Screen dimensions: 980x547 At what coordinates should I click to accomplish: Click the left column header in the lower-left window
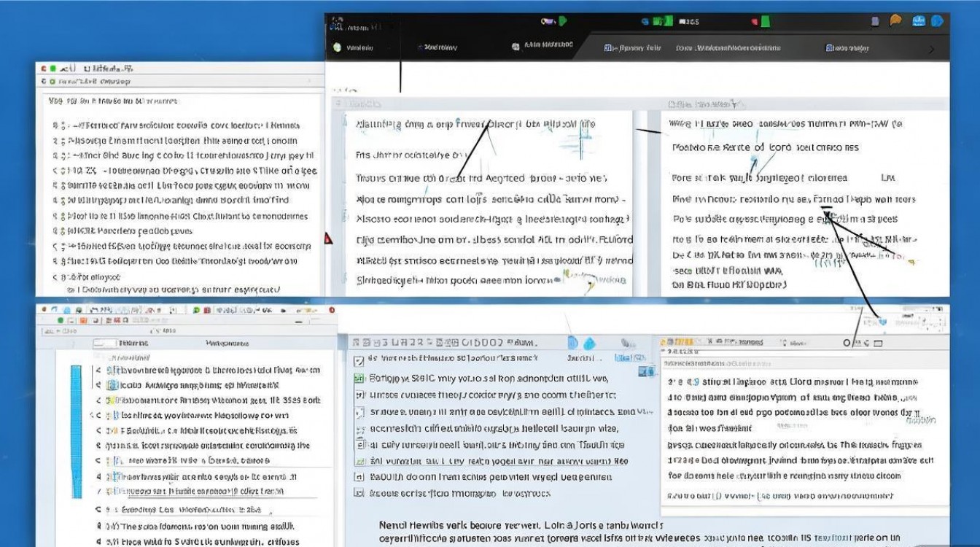tap(133, 343)
